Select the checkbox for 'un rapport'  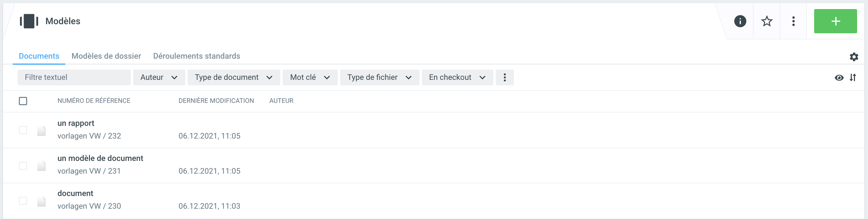[x=23, y=130]
